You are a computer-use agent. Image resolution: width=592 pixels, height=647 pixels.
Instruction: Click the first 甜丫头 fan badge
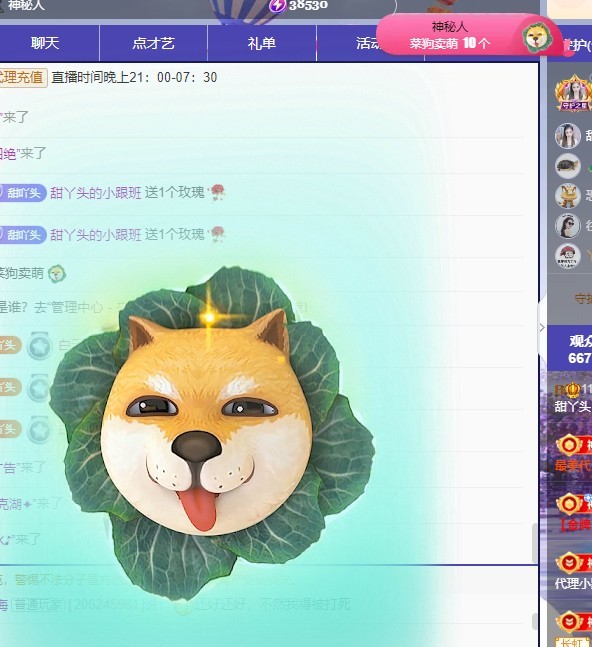23,193
